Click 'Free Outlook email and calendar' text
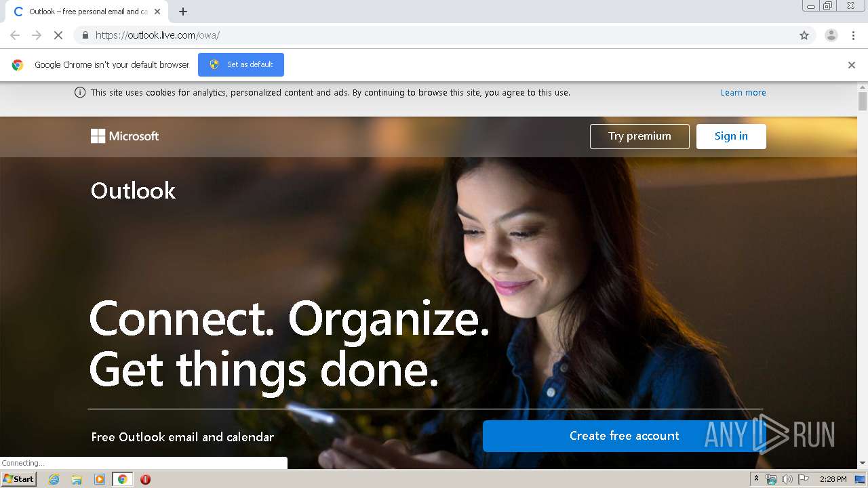Viewport: 868px width, 488px height. pyautogui.click(x=182, y=437)
